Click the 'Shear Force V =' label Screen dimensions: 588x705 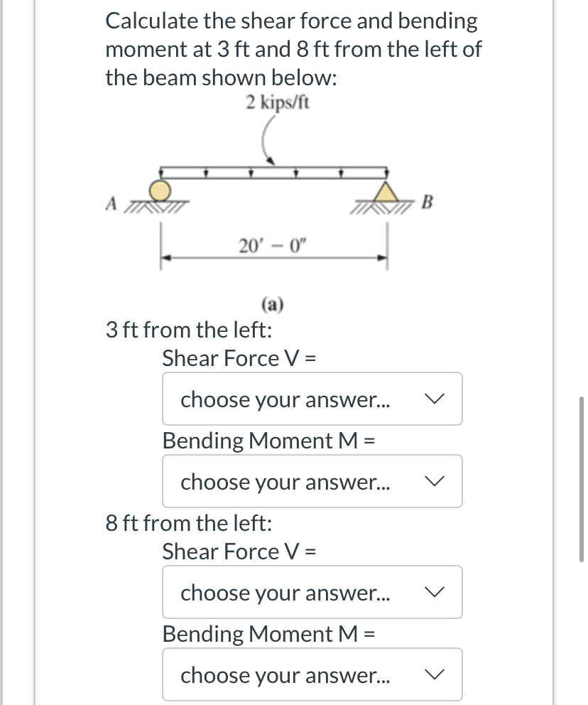pos(239,357)
